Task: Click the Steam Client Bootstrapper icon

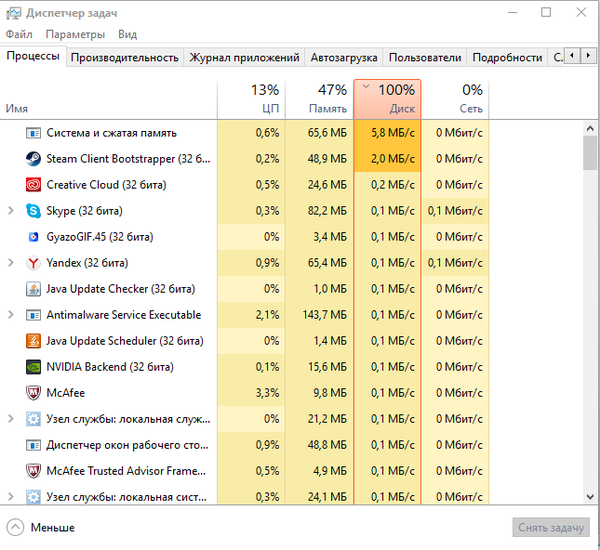Action: coord(33,159)
